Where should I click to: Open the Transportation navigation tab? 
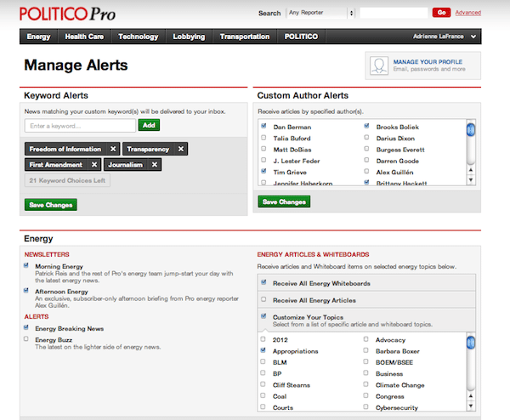pos(245,37)
